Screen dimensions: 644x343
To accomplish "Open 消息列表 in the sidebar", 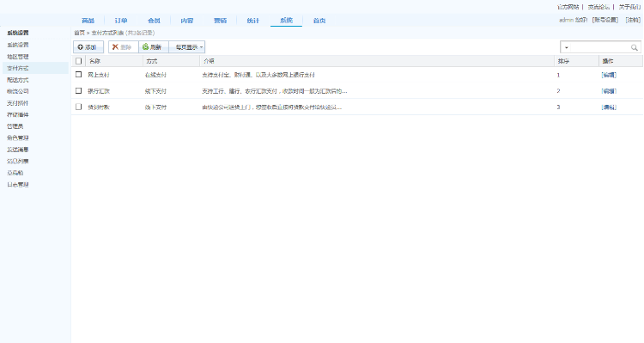I will coord(18,162).
